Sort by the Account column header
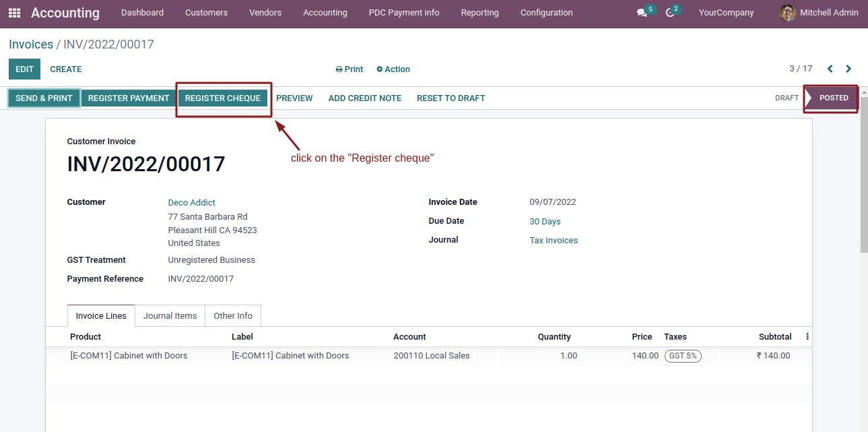The image size is (868, 432). click(410, 336)
